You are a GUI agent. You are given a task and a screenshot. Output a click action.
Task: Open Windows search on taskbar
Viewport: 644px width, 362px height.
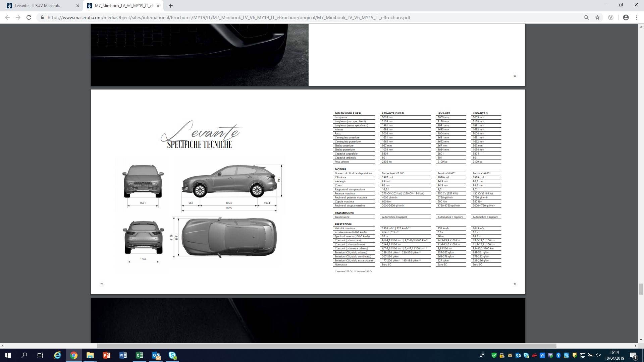pyautogui.click(x=24, y=355)
